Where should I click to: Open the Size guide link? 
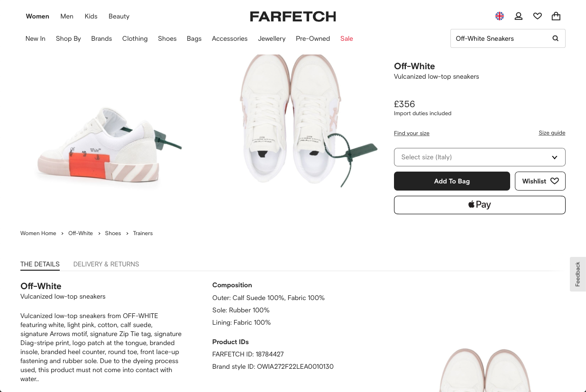552,133
